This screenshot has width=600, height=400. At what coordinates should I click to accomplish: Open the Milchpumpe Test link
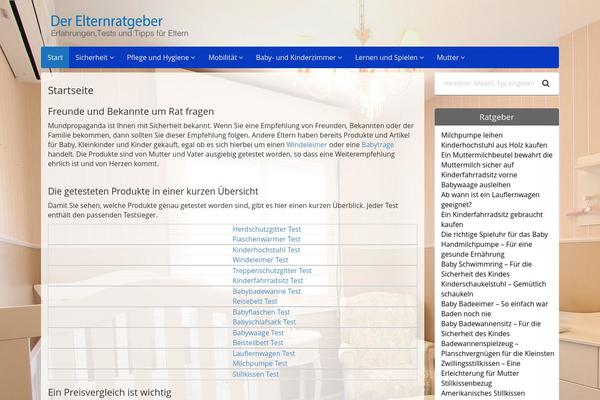click(260, 363)
